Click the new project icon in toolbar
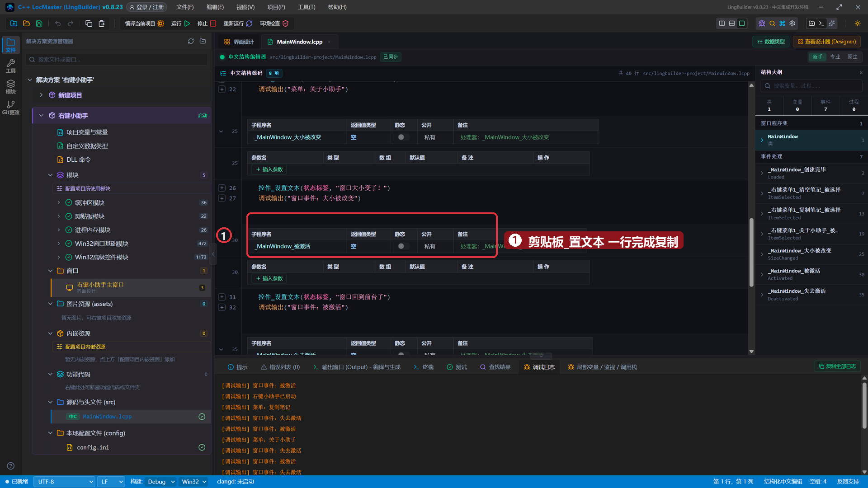The height and width of the screenshot is (488, 868). click(14, 23)
